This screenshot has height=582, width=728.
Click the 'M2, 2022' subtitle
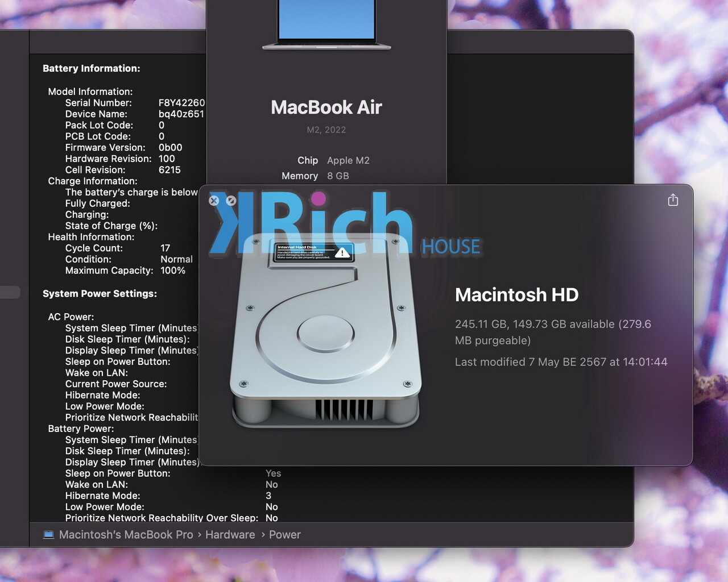click(326, 130)
